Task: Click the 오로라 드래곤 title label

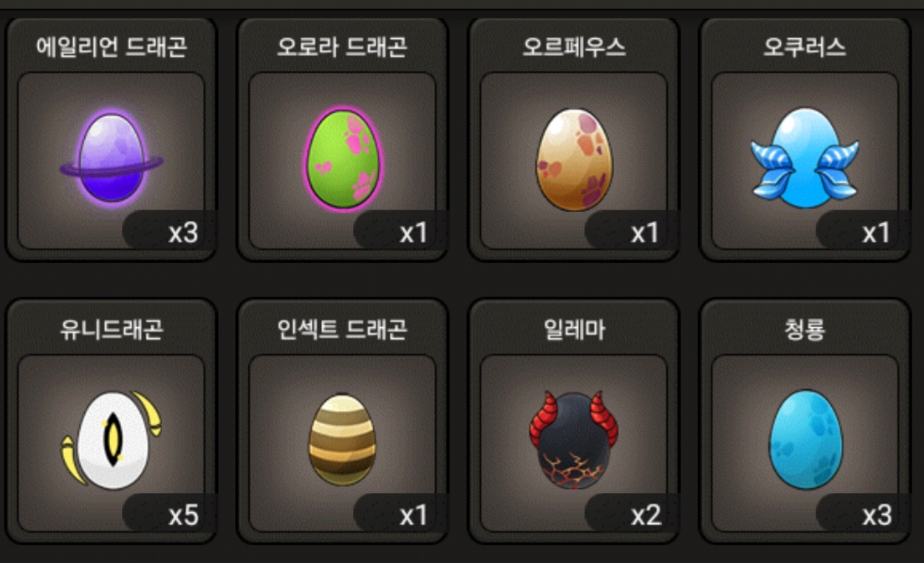Action: (x=343, y=47)
